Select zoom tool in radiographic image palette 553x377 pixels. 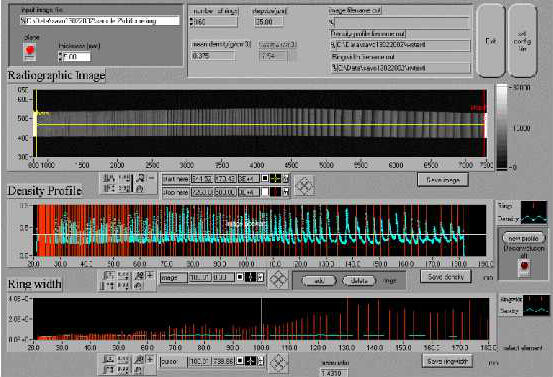tap(140, 178)
